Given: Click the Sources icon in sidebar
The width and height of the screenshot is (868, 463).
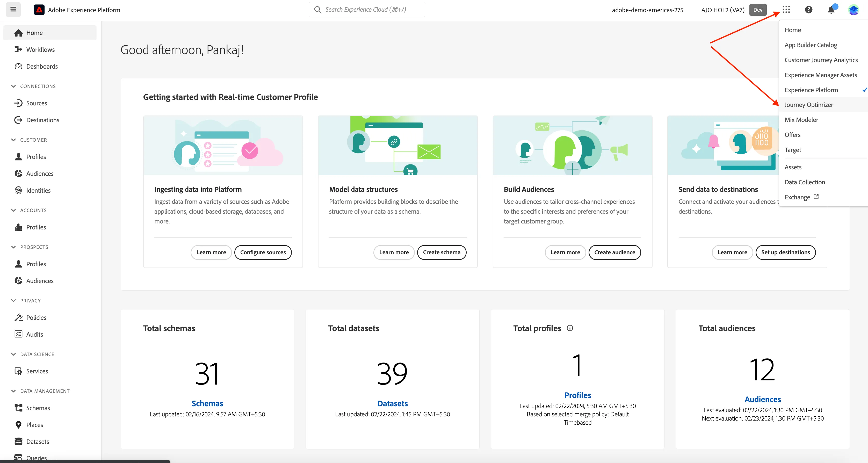Looking at the screenshot, I should (x=18, y=103).
